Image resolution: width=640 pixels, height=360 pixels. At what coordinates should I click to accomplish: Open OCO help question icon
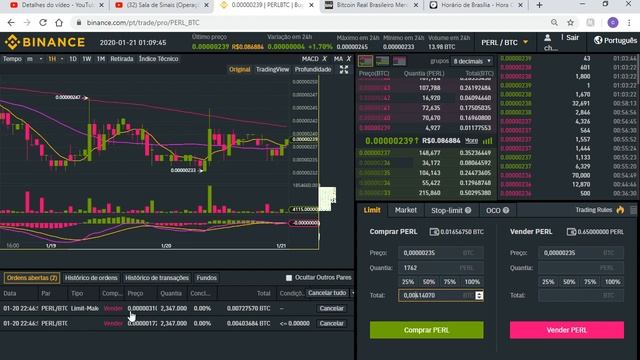click(506, 210)
